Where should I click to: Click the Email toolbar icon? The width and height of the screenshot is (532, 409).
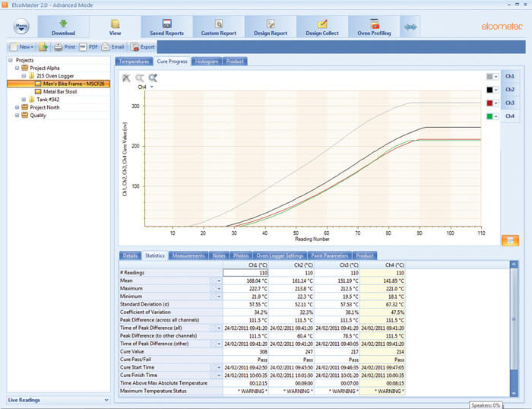pos(112,47)
